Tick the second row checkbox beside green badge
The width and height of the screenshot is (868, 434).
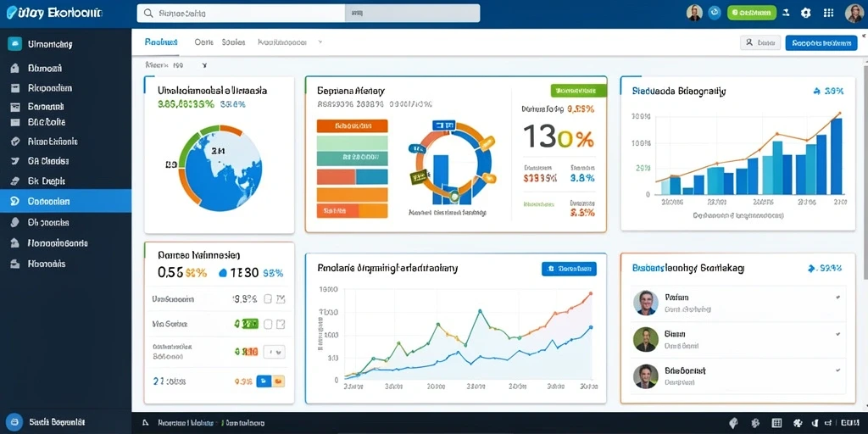(x=268, y=324)
